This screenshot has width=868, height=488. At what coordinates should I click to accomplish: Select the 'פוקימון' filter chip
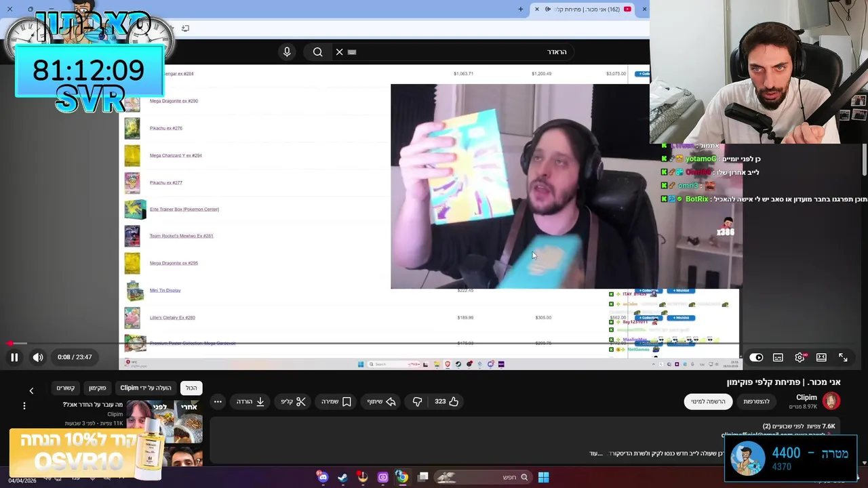pyautogui.click(x=98, y=388)
